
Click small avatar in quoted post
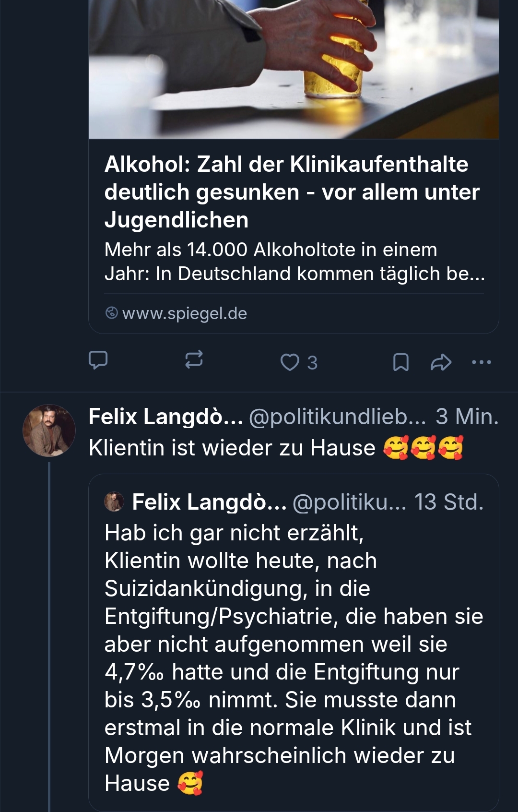pyautogui.click(x=114, y=502)
